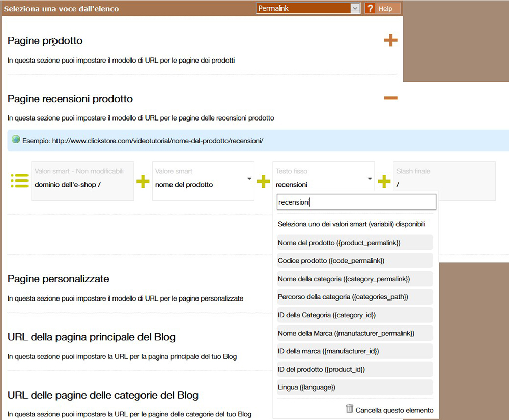Image resolution: width=509 pixels, height=420 pixels.
Task: Click the plus icon after dominio dell'e-shop
Action: point(143,182)
